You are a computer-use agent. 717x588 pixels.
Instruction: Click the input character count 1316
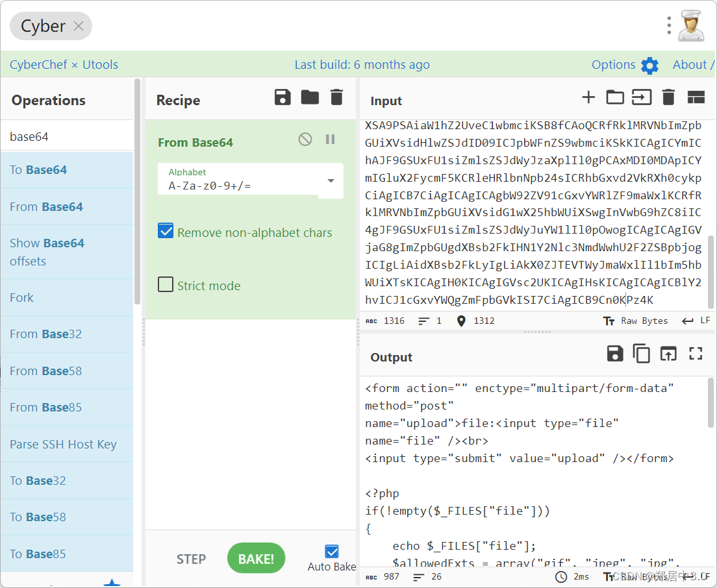[386, 321]
